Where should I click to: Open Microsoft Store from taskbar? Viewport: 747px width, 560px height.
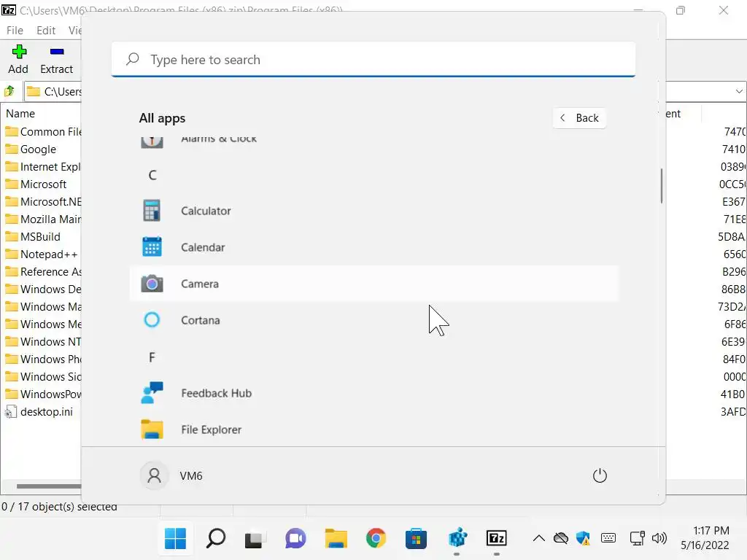tap(416, 539)
